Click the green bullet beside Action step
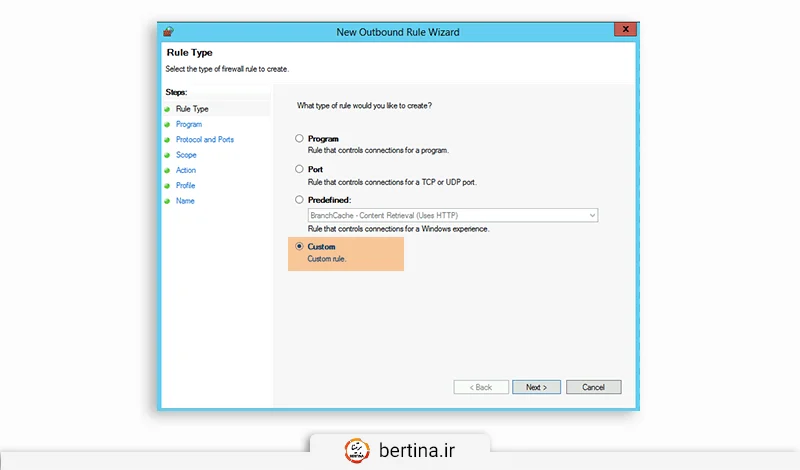The height and width of the screenshot is (470, 800). pos(167,170)
